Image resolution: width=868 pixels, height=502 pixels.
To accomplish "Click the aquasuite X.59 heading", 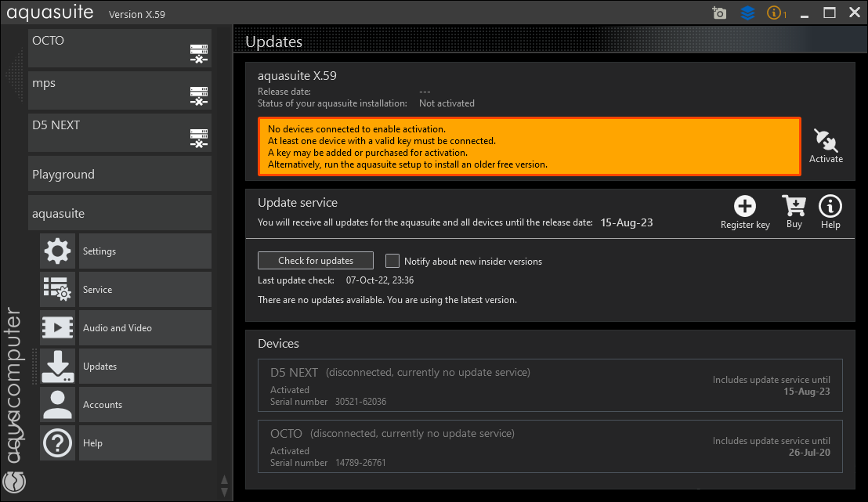I will click(297, 76).
